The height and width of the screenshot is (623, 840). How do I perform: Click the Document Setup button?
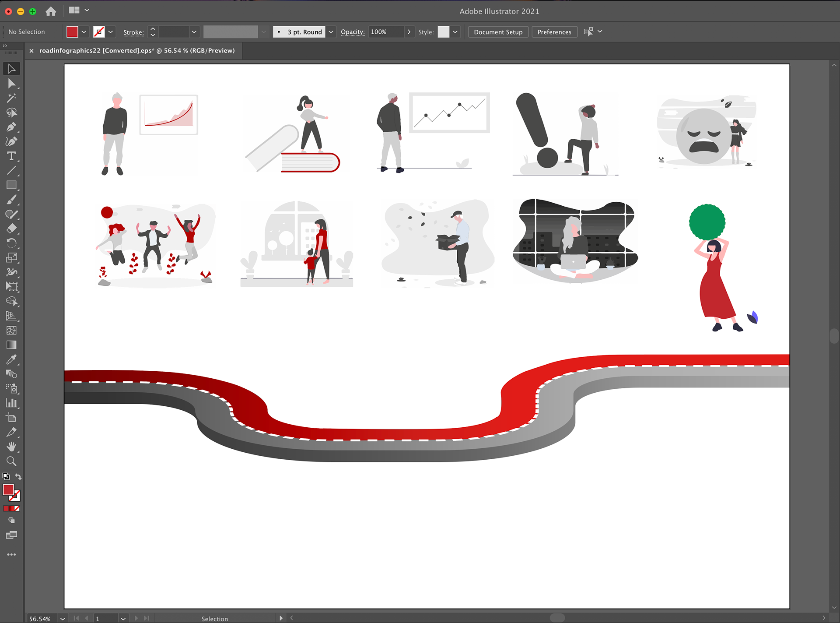[498, 32]
